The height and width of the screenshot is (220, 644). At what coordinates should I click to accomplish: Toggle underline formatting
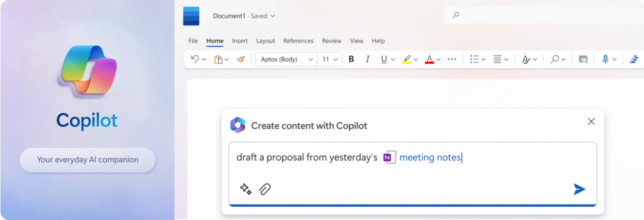[x=384, y=59]
